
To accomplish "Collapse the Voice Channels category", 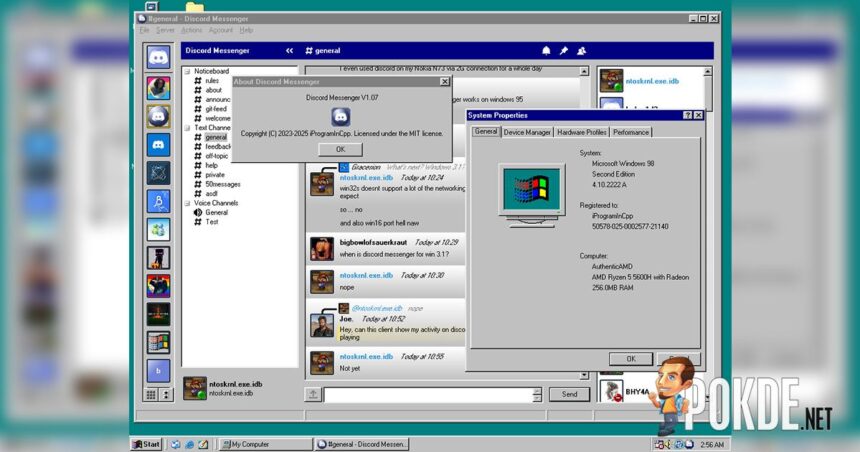I will point(188,203).
